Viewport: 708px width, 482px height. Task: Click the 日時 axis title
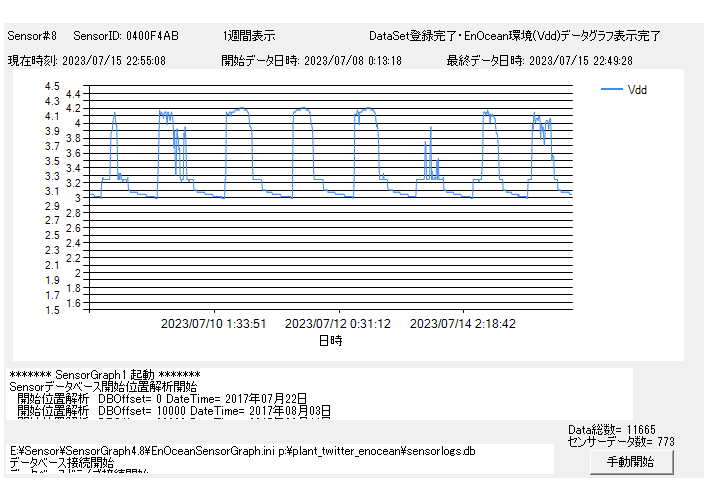[x=330, y=341]
